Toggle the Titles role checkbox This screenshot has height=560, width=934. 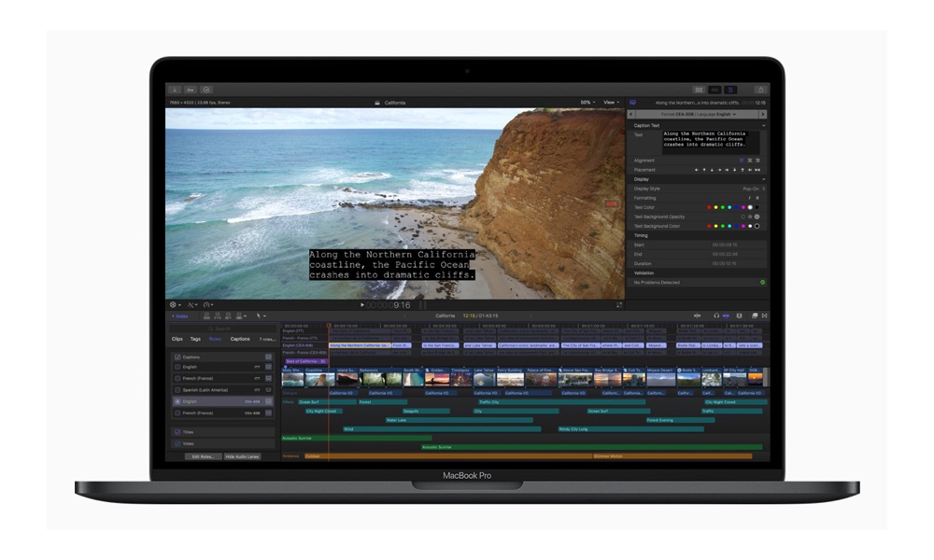point(177,432)
